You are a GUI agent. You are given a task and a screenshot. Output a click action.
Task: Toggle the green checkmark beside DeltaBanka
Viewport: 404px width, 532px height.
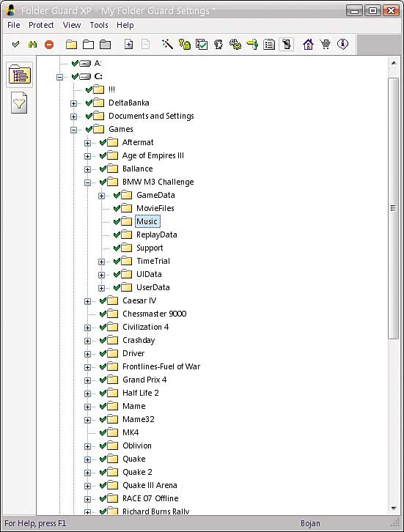coord(89,103)
